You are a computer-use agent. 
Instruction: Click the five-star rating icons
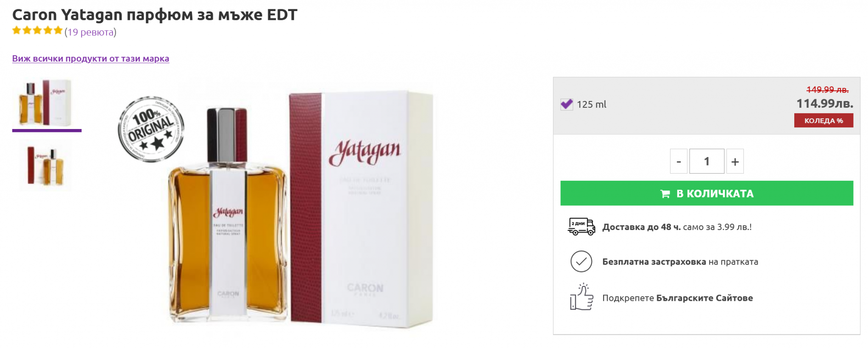point(37,31)
